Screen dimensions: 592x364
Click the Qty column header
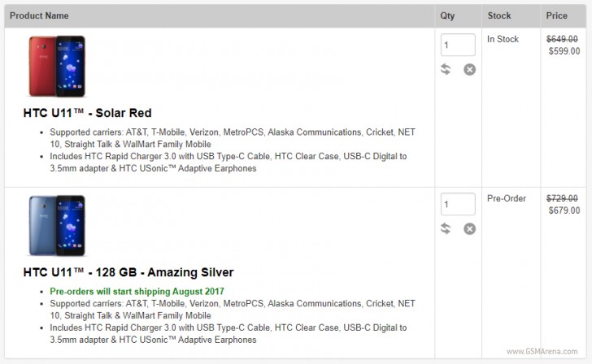pos(447,15)
